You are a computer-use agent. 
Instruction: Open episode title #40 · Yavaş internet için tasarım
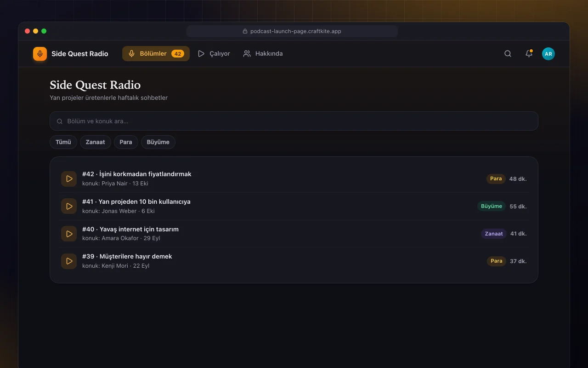pyautogui.click(x=130, y=229)
